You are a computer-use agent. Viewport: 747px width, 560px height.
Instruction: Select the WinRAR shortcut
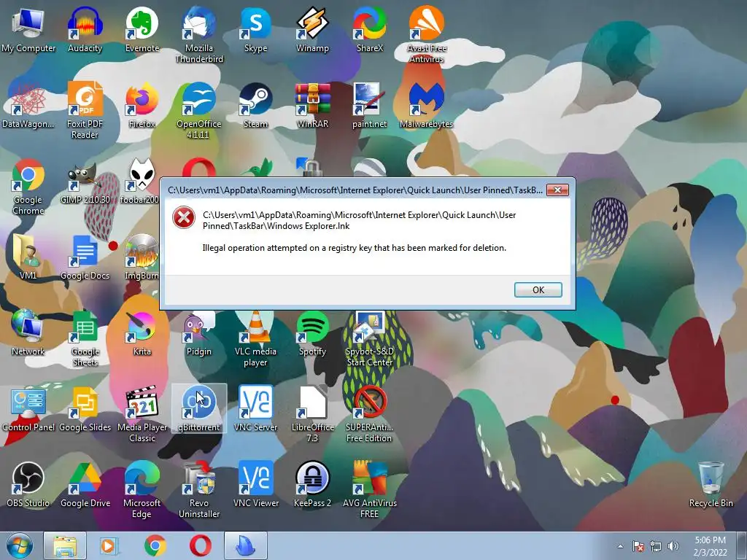pos(312,105)
